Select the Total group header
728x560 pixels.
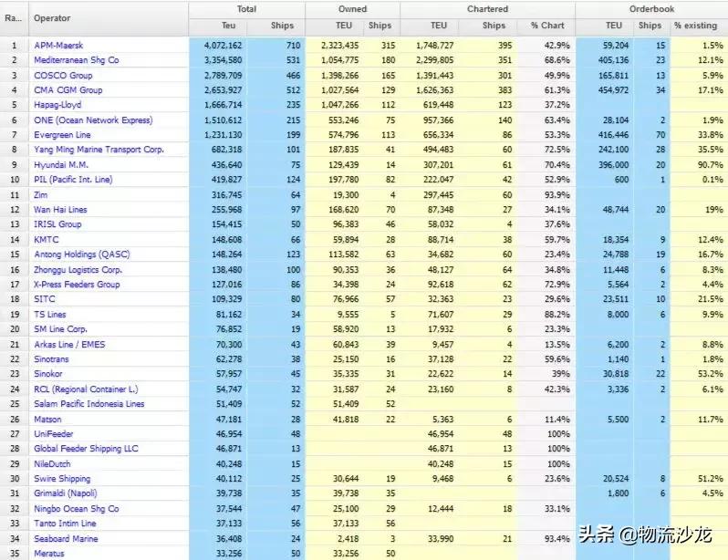click(x=246, y=9)
